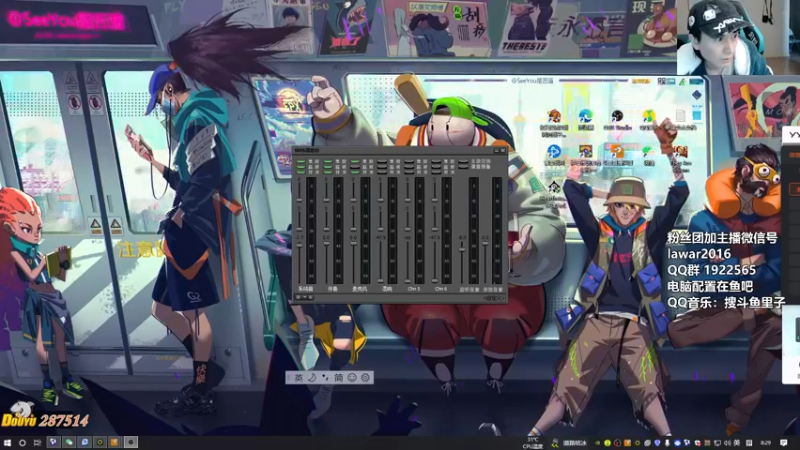
Task: Open Task View on the taskbar
Action: 37,443
